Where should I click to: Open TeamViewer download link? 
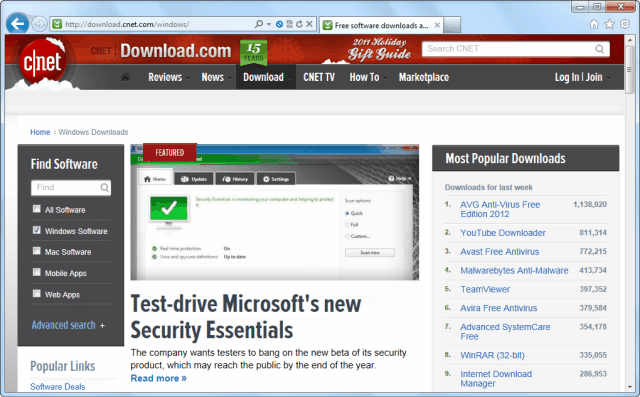point(485,289)
